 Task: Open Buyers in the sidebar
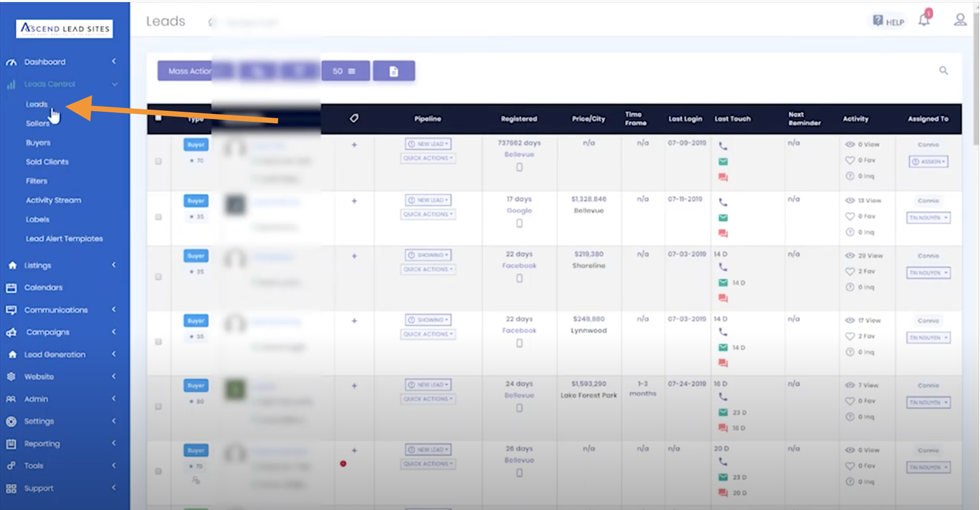coord(38,143)
